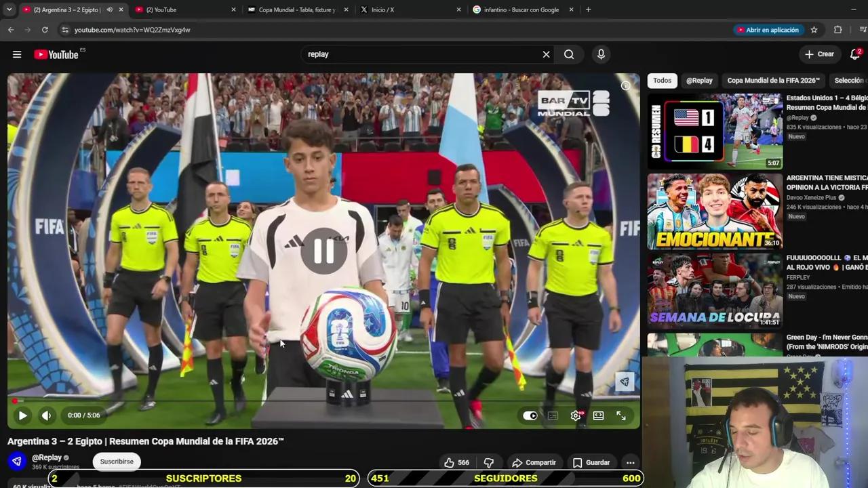
Task: Go to YouTube home via logo
Action: 56,54
